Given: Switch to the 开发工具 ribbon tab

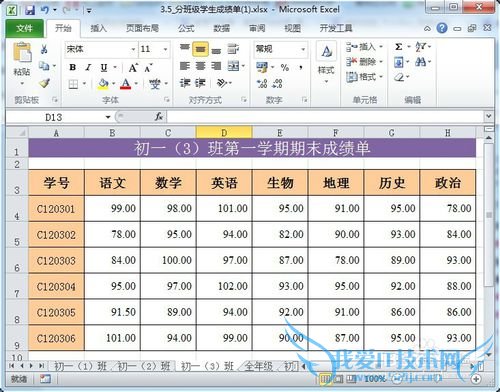Looking at the screenshot, I should 336,28.
